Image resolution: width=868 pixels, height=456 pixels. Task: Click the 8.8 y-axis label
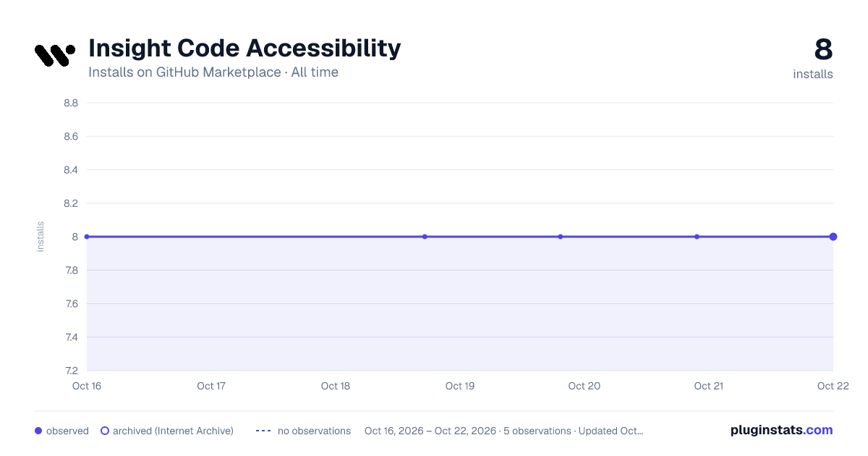71,103
